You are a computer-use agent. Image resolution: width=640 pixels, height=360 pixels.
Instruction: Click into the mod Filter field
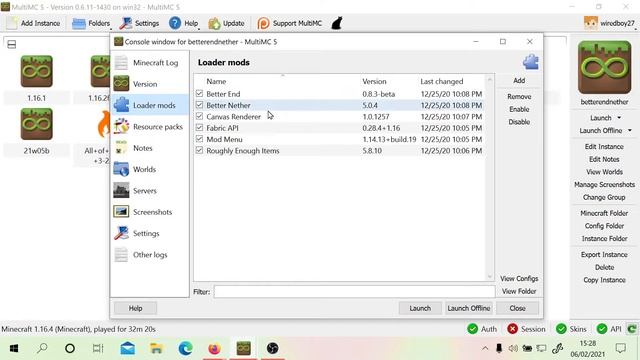point(354,291)
